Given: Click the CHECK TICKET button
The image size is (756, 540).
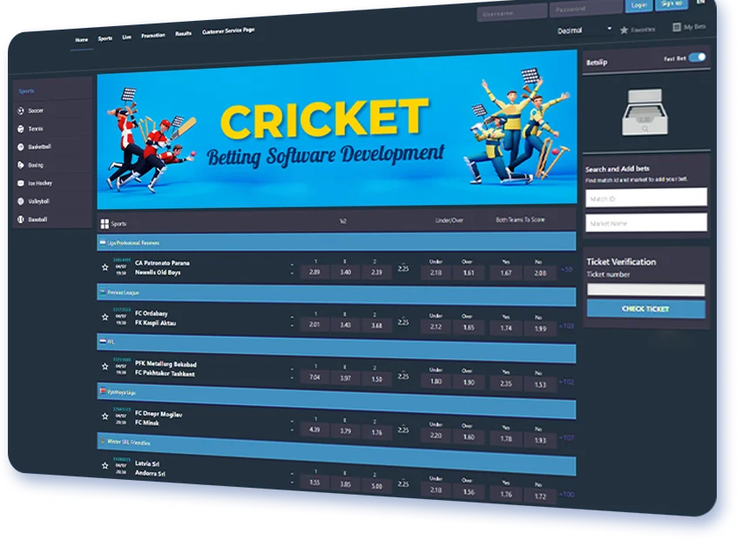Looking at the screenshot, I should pyautogui.click(x=645, y=308).
